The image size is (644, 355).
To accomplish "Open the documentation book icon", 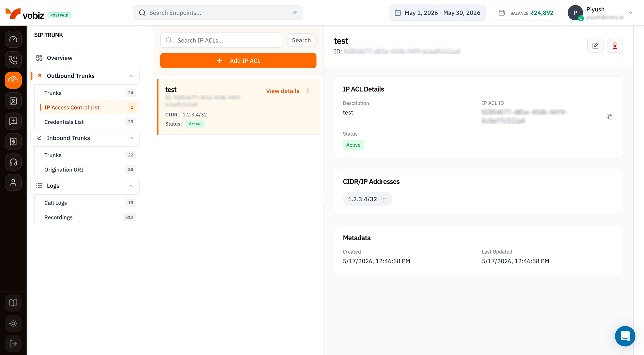I will point(13,303).
